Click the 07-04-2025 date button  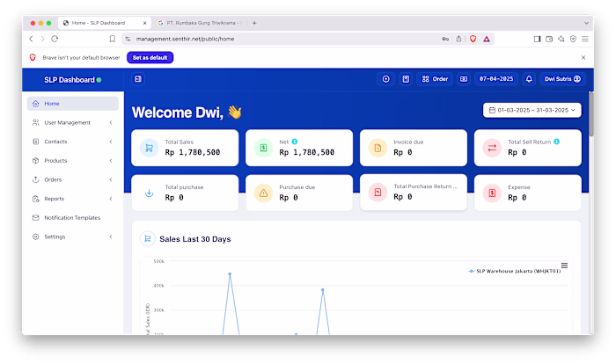point(496,79)
